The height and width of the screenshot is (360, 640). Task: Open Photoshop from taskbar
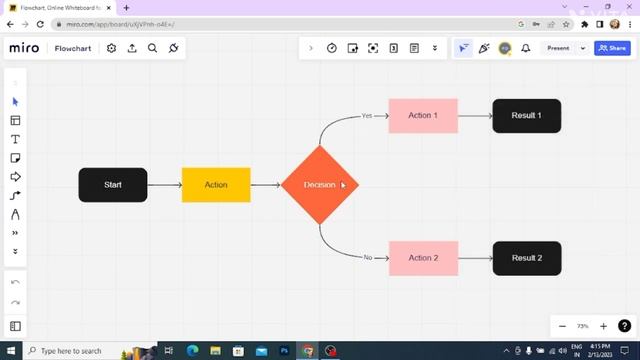pos(284,351)
